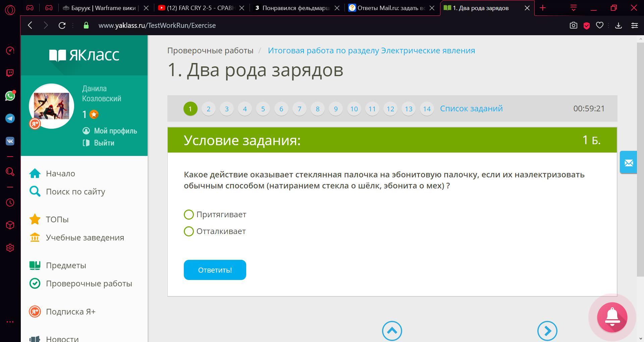Image resolution: width=644 pixels, height=342 pixels.
Task: Click the heart bookmark icon
Action: pos(600,25)
